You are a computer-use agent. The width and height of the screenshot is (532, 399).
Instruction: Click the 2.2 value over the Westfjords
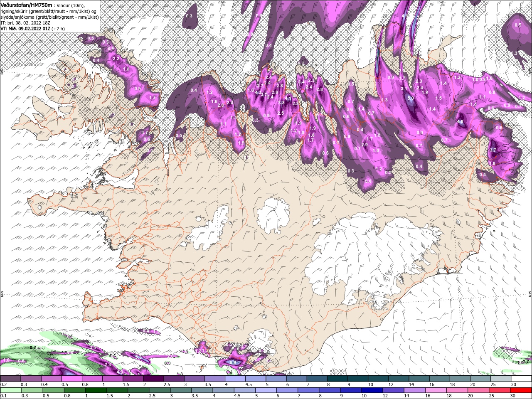[x=116, y=59]
